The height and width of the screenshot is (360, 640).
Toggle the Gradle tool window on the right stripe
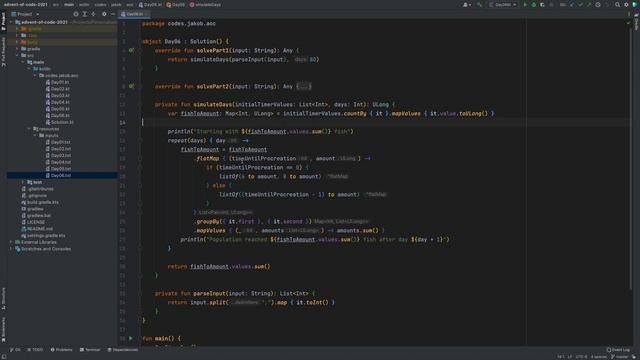tap(636, 21)
